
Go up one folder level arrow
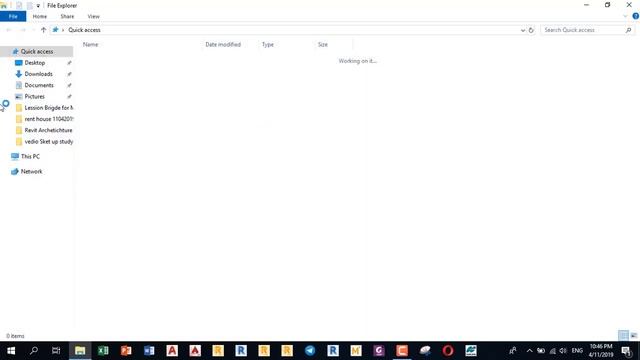coord(43,30)
